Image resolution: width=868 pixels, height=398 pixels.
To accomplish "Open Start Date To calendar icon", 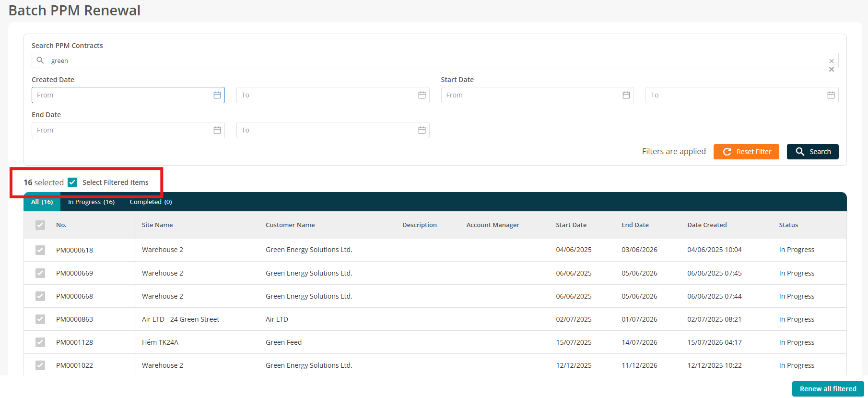I will [831, 95].
